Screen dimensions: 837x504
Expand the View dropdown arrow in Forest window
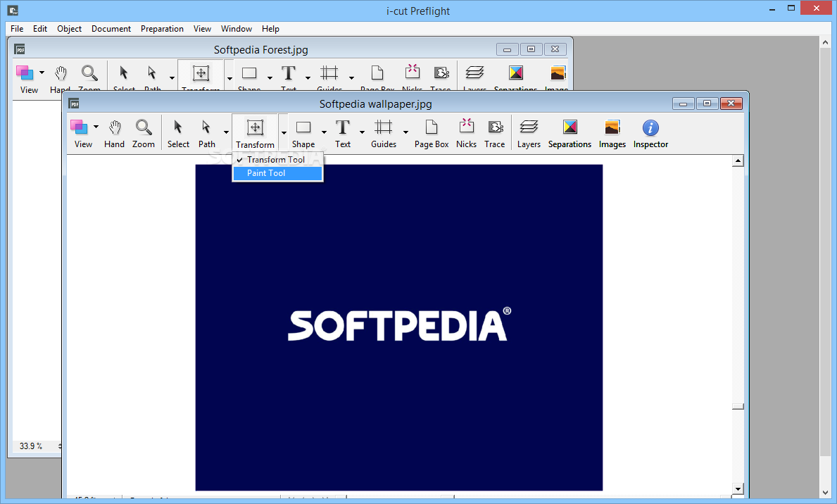click(42, 73)
